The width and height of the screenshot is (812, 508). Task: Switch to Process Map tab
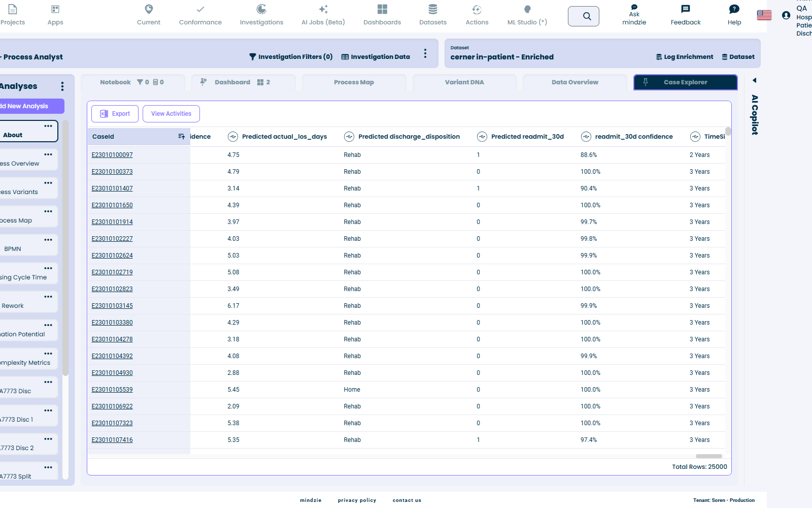pyautogui.click(x=354, y=82)
